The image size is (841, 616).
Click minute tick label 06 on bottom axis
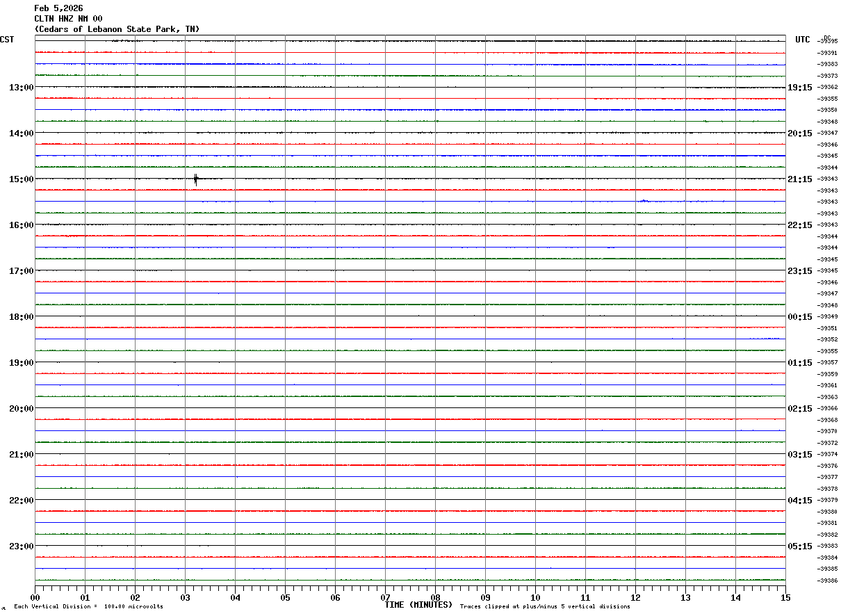click(335, 597)
